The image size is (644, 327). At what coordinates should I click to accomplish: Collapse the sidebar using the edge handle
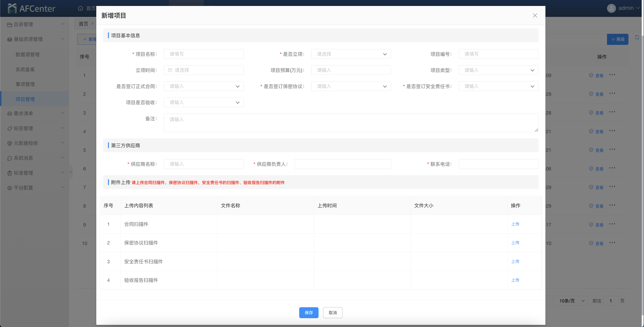click(71, 172)
